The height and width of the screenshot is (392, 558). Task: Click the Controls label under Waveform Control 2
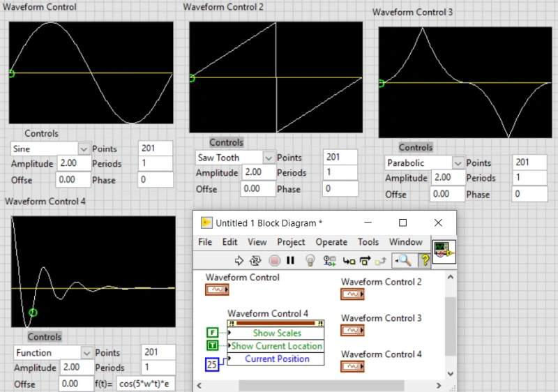click(x=226, y=142)
